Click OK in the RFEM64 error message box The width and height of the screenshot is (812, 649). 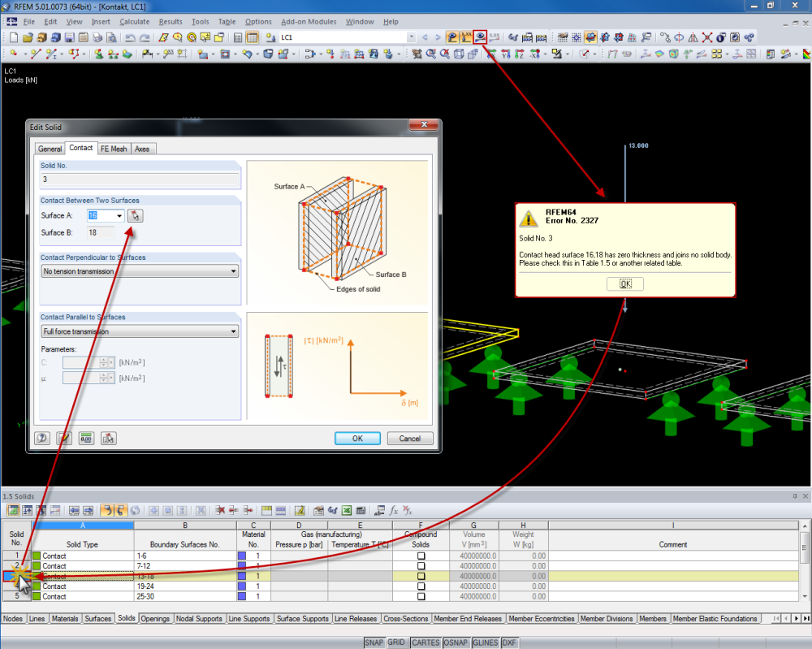coord(625,283)
